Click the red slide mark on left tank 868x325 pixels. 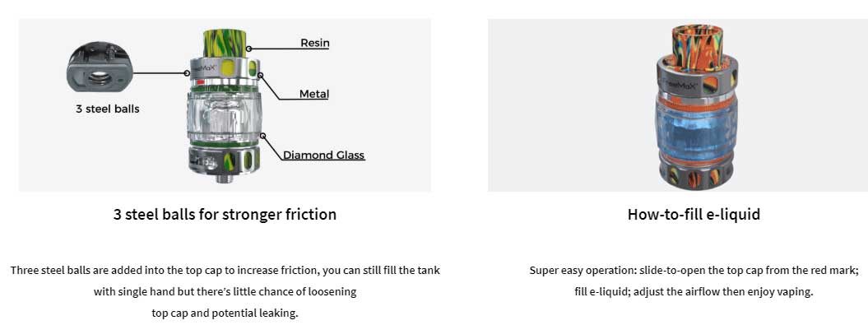click(201, 83)
